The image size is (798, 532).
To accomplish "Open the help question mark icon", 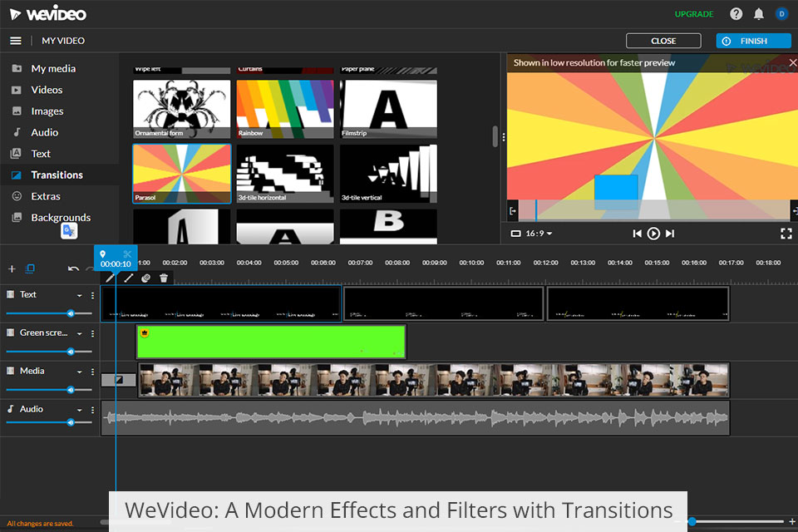I will [736, 14].
